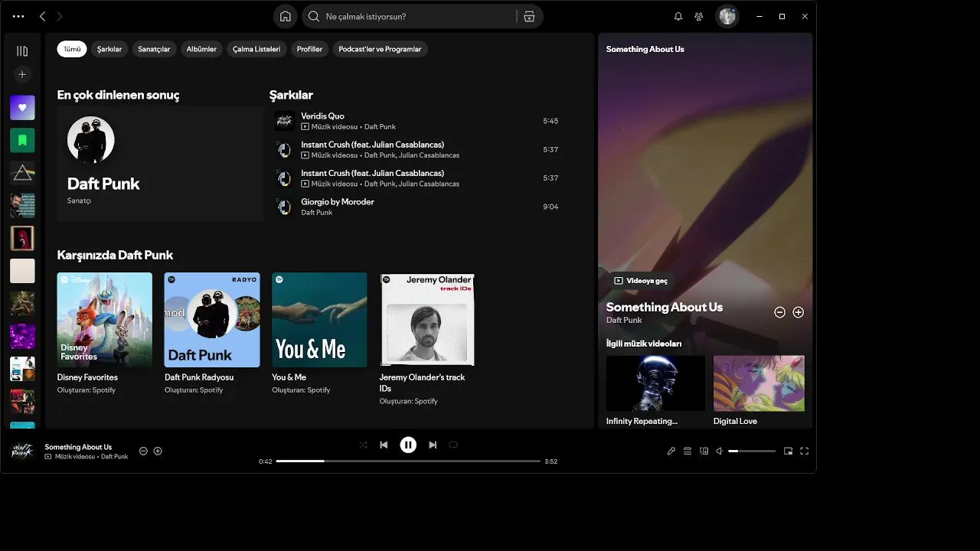980x551 pixels.
Task: Go forward with the right arrow
Action: tap(60, 16)
